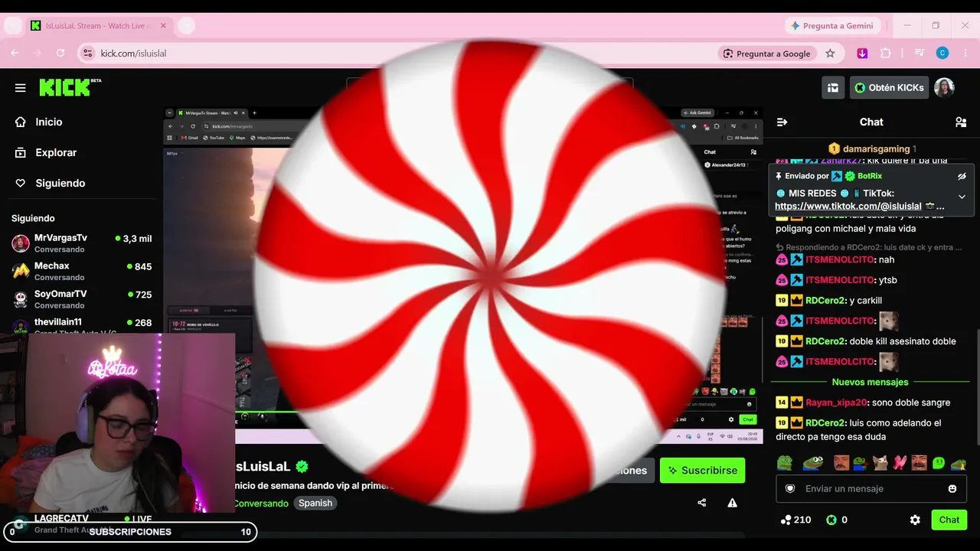Open the MrVargasTv channel
This screenshot has height=551, width=980.
(x=81, y=243)
